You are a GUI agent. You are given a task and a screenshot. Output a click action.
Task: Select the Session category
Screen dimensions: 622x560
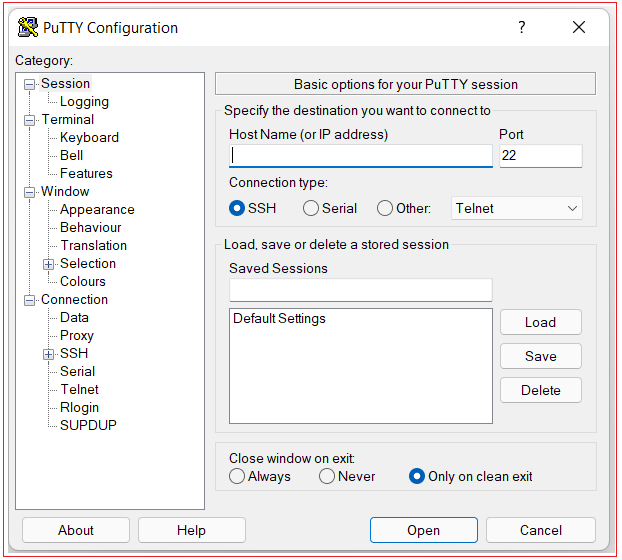coord(65,84)
